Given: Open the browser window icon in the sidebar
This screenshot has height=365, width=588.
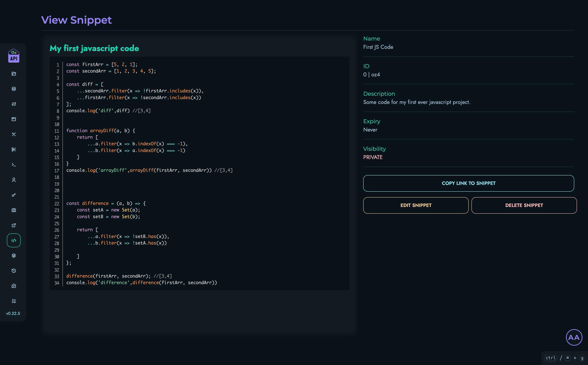Looking at the screenshot, I should coord(14,119).
